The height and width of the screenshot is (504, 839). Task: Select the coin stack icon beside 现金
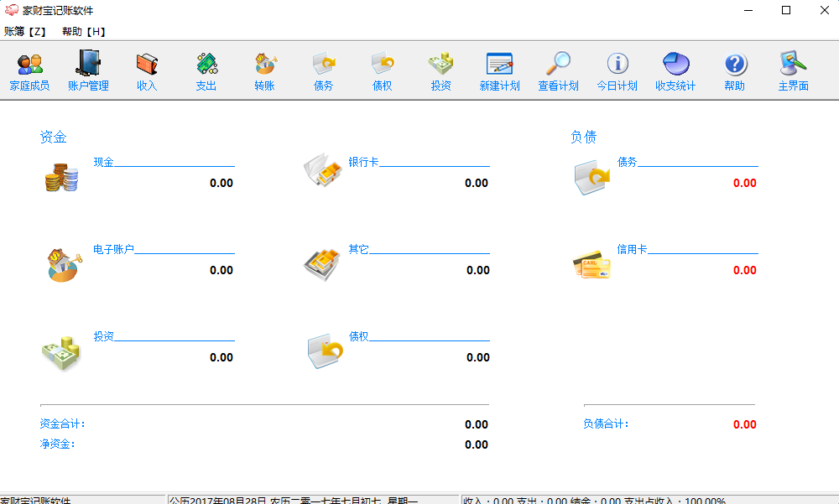[x=60, y=179]
